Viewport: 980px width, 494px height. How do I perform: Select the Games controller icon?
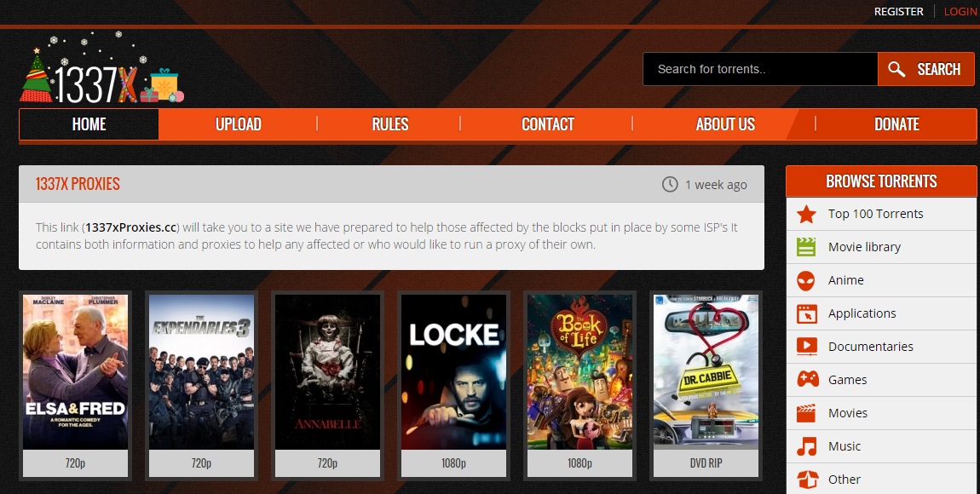coord(806,380)
